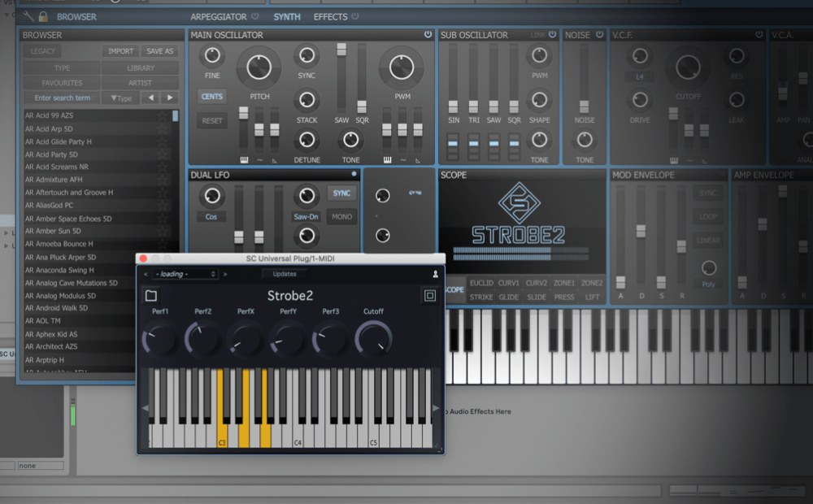
Task: Click the SAVE AS button
Action: click(159, 51)
